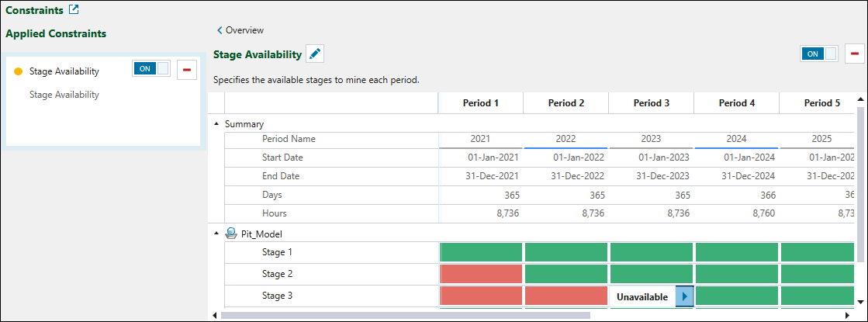Remove Stage Availability constraint in left panel

coord(186,70)
